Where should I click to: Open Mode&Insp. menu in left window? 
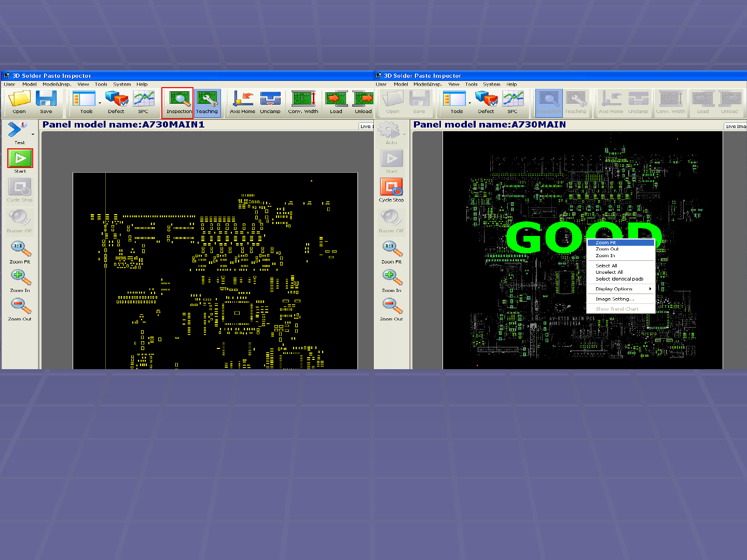57,84
